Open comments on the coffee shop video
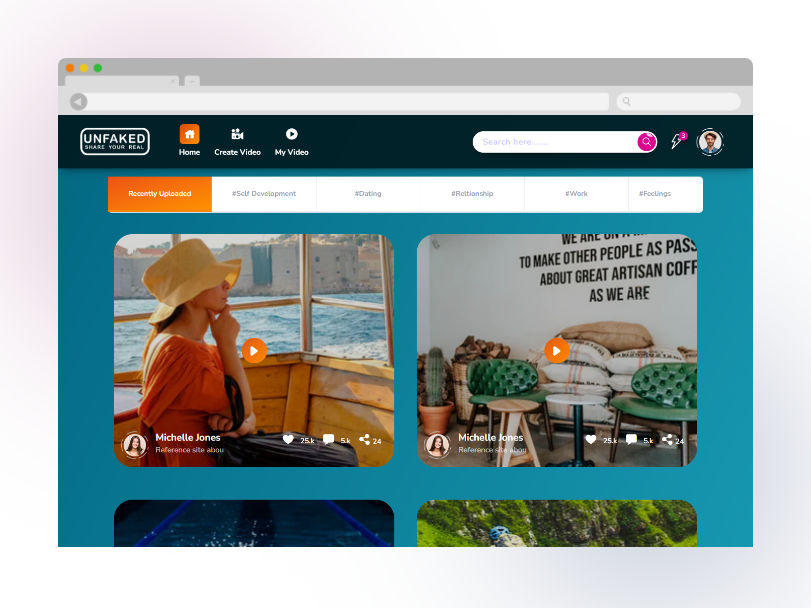This screenshot has height=608, width=811. point(631,439)
